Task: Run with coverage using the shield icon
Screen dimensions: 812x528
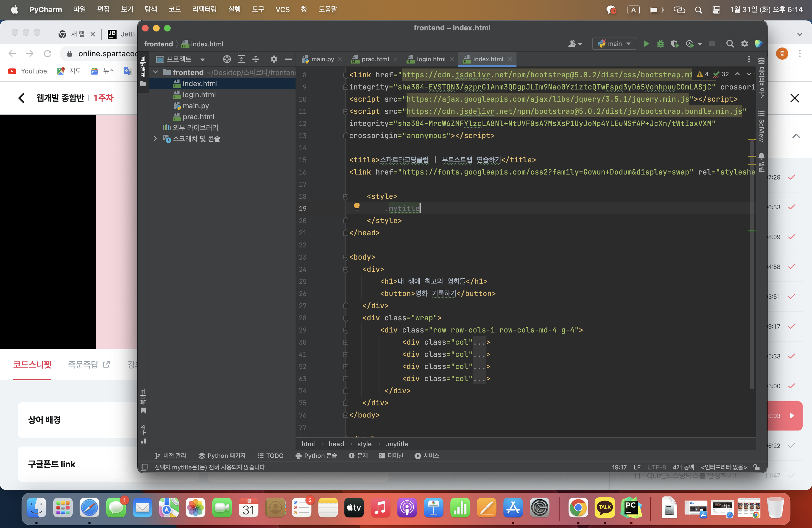Action: click(674, 44)
